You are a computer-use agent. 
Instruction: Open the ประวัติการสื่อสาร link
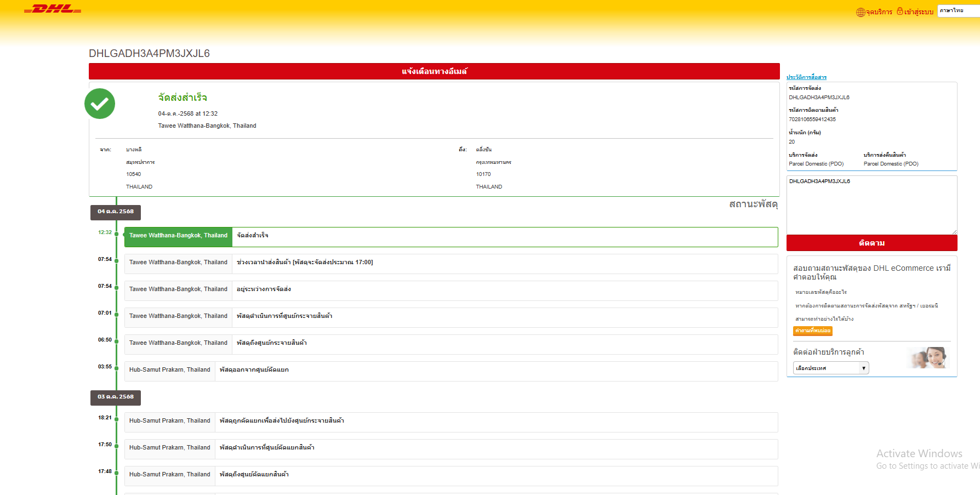point(806,77)
